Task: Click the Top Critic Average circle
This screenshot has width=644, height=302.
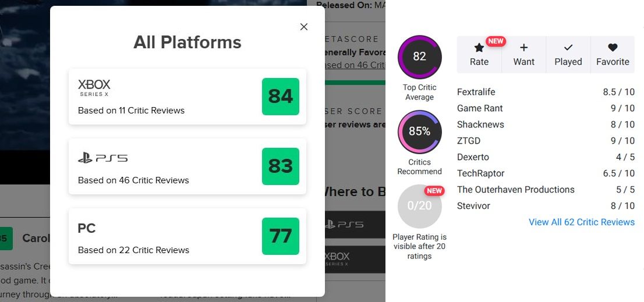Action: click(419, 56)
